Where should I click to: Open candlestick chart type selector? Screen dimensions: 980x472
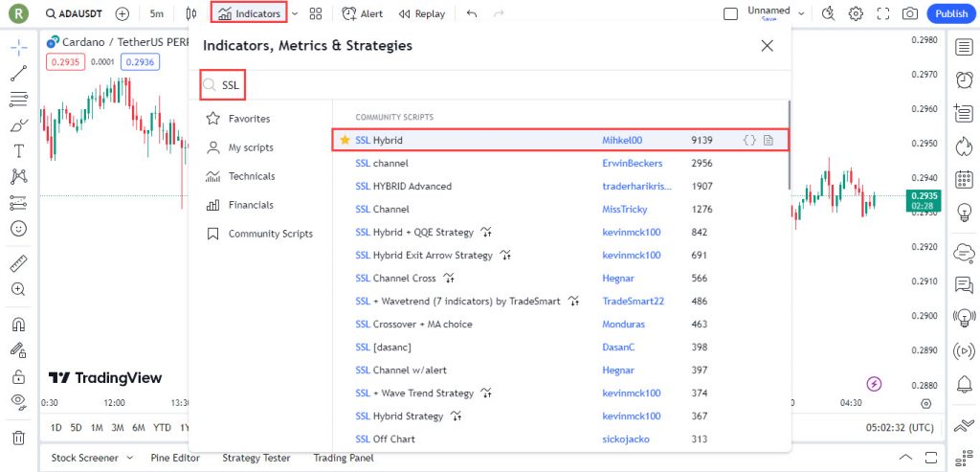(x=191, y=13)
